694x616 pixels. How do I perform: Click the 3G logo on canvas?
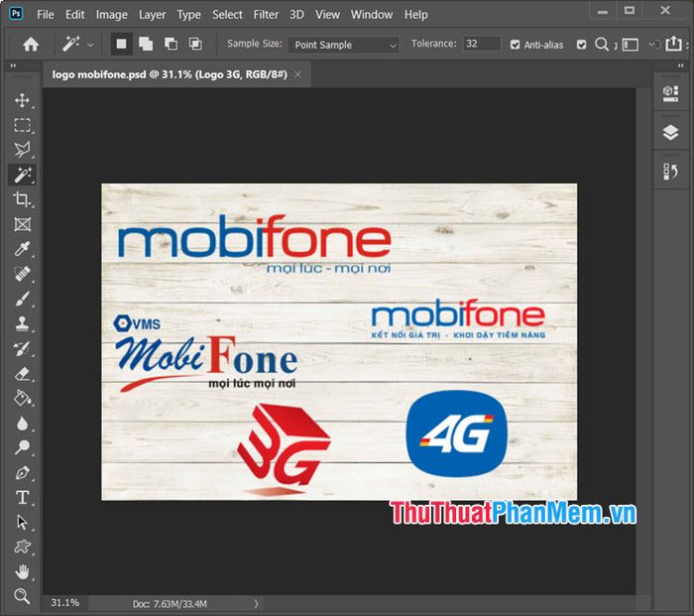283,449
